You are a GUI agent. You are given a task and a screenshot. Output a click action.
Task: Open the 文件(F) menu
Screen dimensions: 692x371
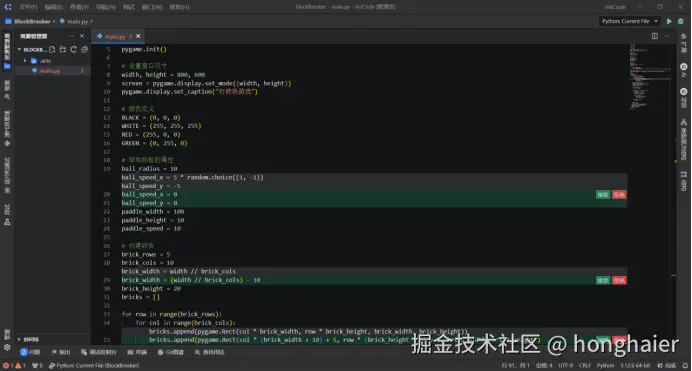pyautogui.click(x=28, y=7)
